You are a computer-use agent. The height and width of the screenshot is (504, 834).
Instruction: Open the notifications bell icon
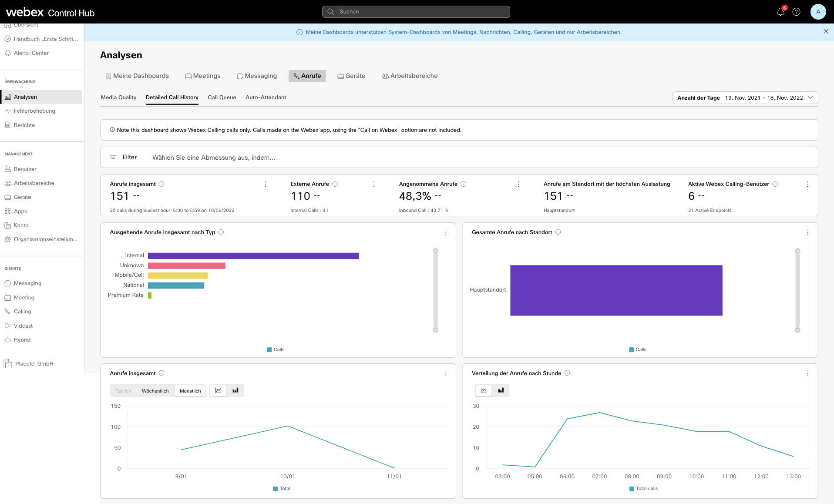click(x=780, y=12)
